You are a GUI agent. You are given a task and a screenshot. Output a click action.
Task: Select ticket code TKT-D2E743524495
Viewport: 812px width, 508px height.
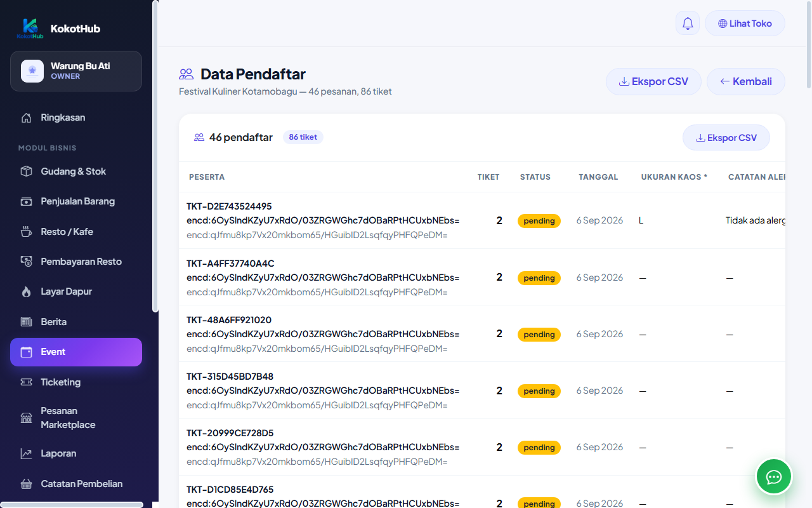click(x=229, y=206)
